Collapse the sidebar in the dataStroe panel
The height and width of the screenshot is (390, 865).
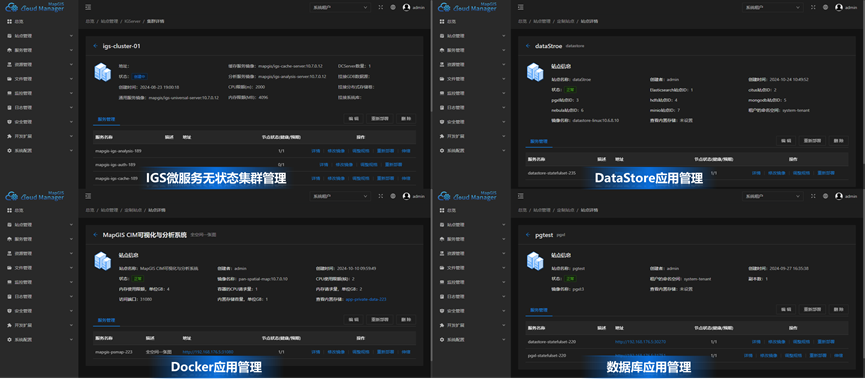point(521,7)
